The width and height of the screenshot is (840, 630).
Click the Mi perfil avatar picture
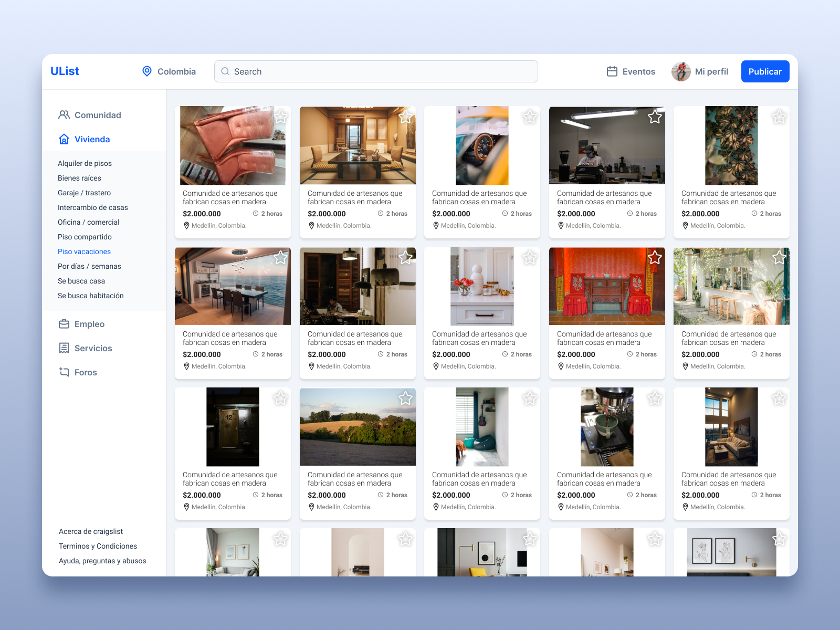coord(681,71)
